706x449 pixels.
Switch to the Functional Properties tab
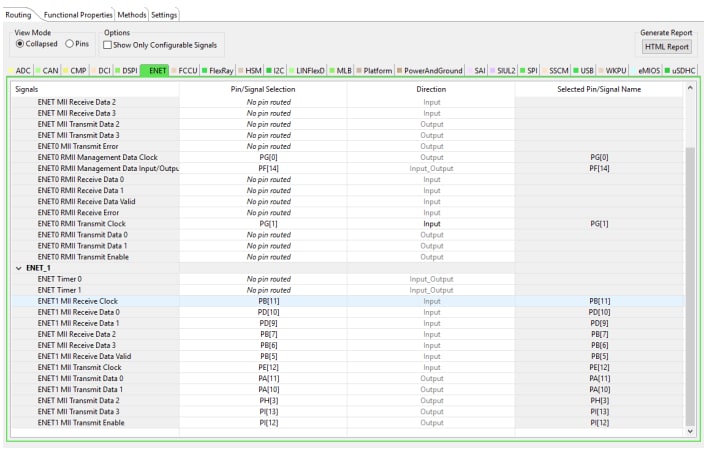point(78,15)
